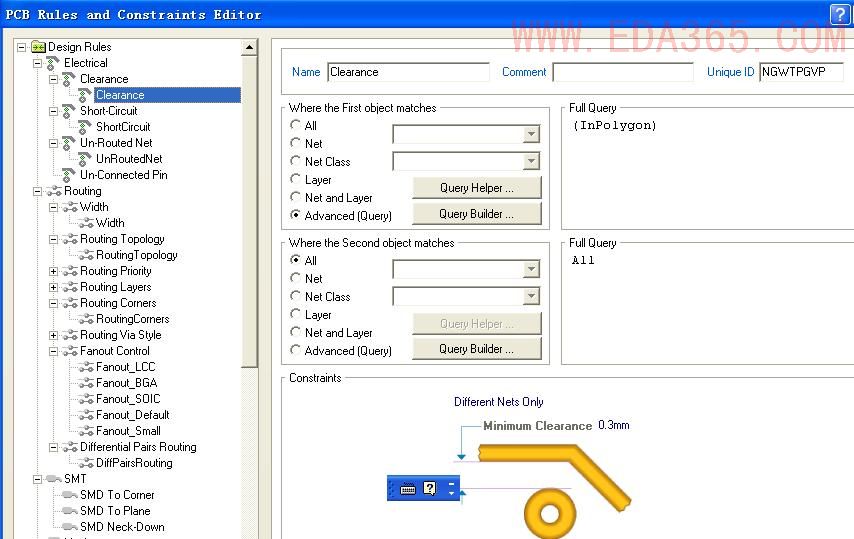Open first object lower dropdown list
Screen dimensions: 854x539
[x=531, y=161]
